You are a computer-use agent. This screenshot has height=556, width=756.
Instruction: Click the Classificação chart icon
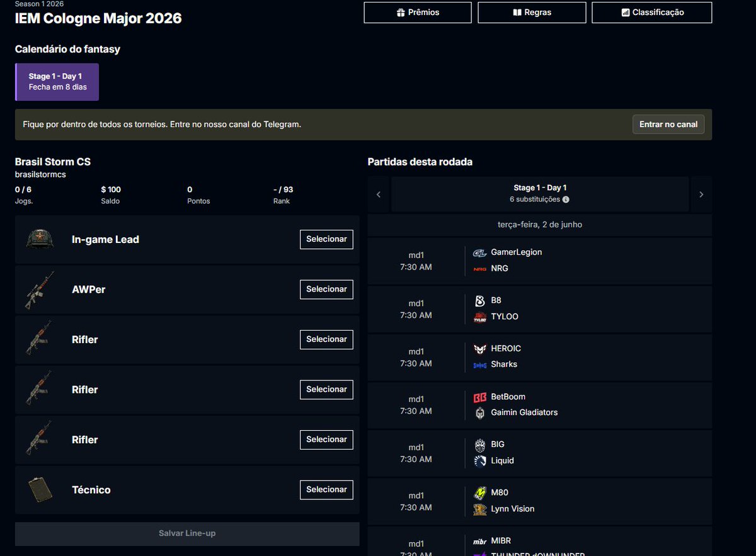(x=626, y=13)
